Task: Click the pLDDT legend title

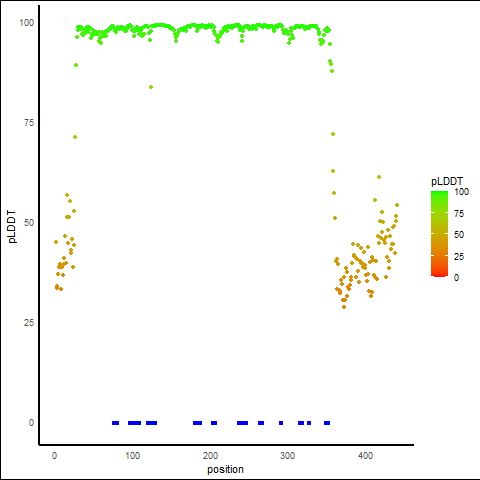Action: [447, 181]
